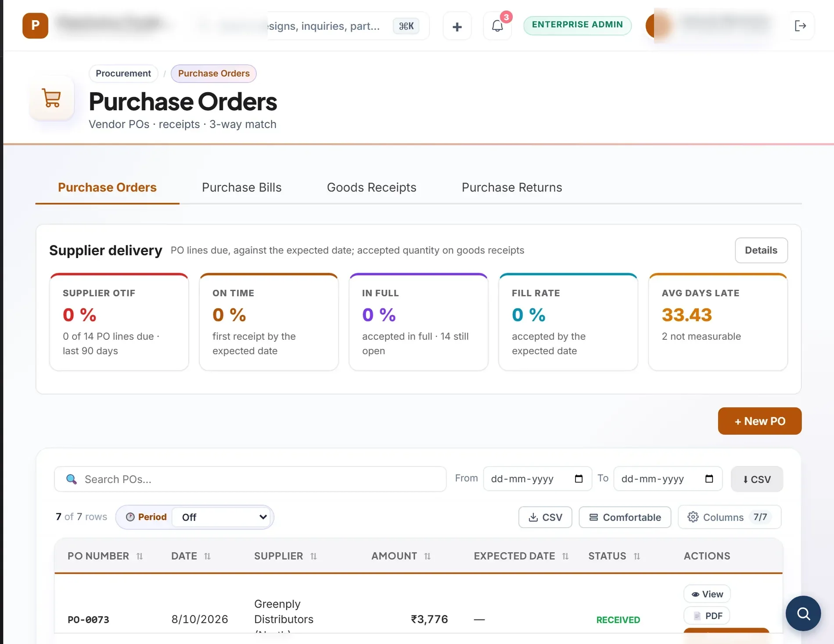Image resolution: width=834 pixels, height=644 pixels.
Task: Open Supplier delivery Details
Action: point(761,250)
